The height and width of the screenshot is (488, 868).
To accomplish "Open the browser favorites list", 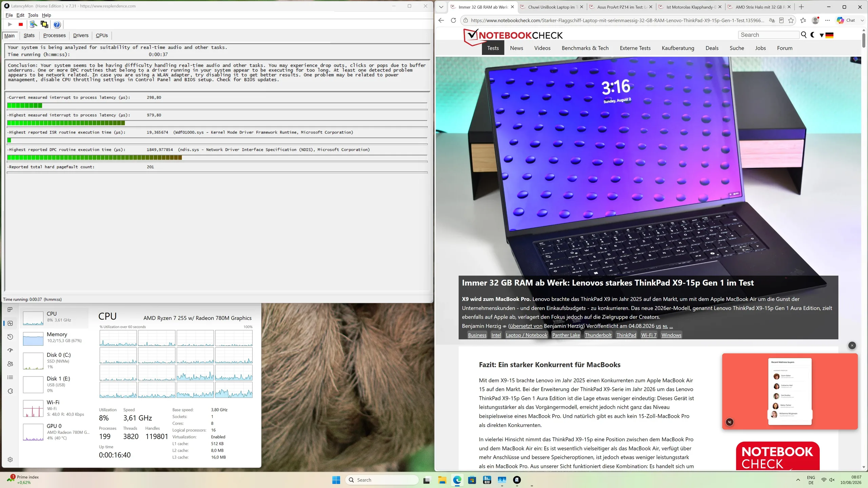I will [x=803, y=20].
